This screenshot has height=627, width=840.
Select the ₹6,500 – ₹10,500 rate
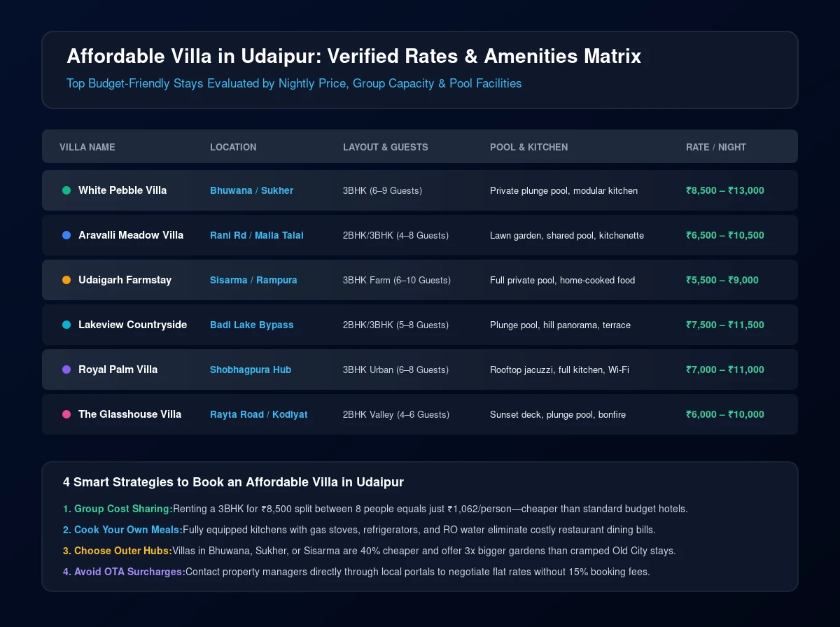pyautogui.click(x=725, y=235)
